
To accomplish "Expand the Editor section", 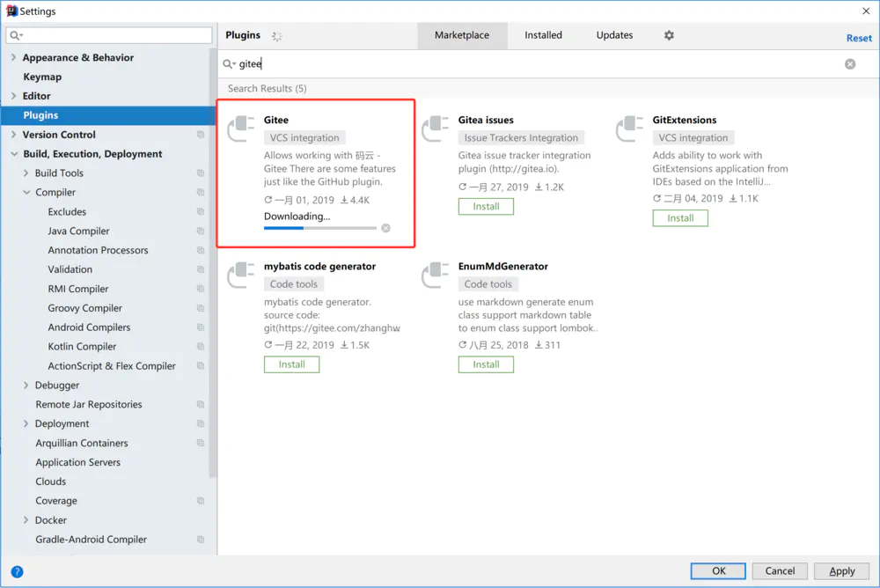I will point(13,96).
